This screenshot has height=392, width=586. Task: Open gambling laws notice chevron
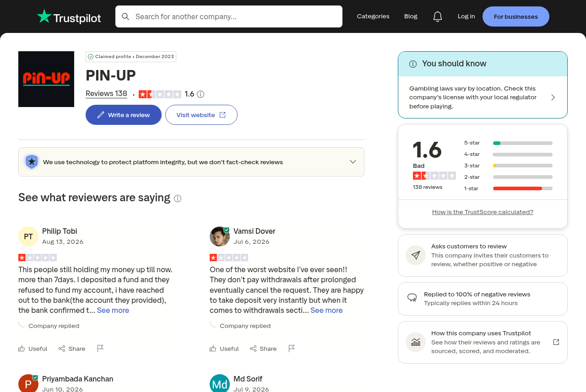coord(553,97)
